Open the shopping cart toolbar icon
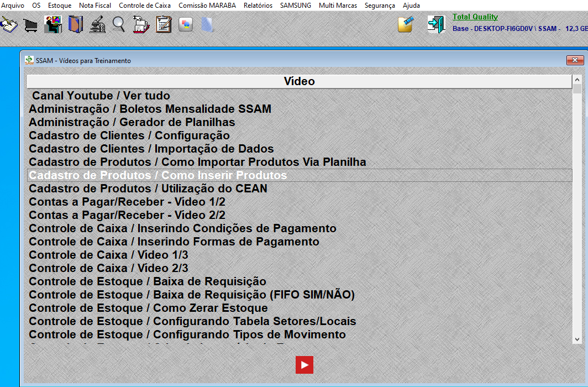 tap(31, 25)
